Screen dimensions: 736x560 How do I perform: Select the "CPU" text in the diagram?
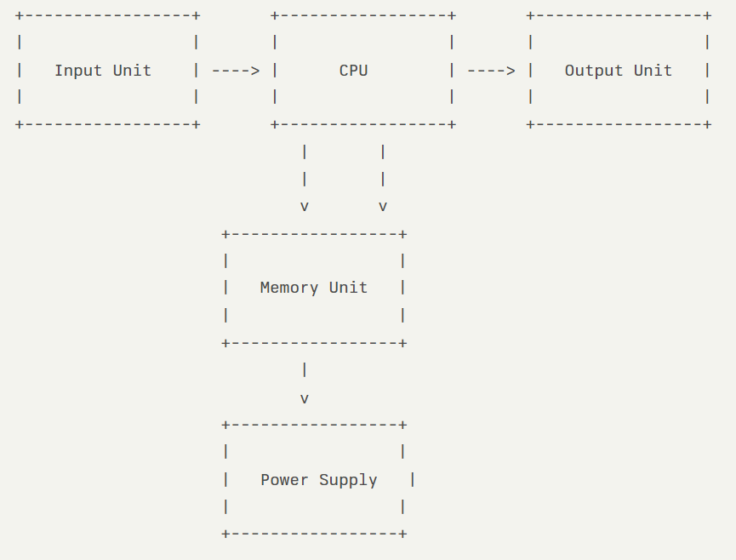pyautogui.click(x=353, y=71)
